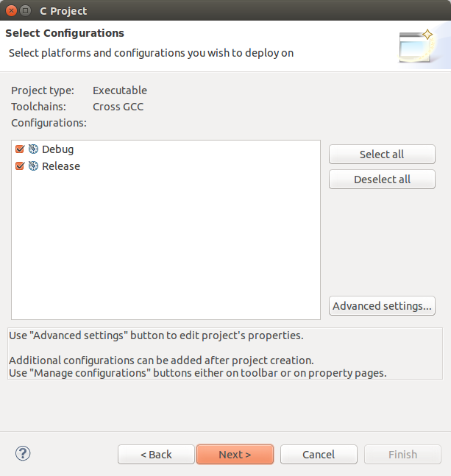Click the Cross GCC toolchain text
The height and width of the screenshot is (476, 451).
[x=118, y=107]
